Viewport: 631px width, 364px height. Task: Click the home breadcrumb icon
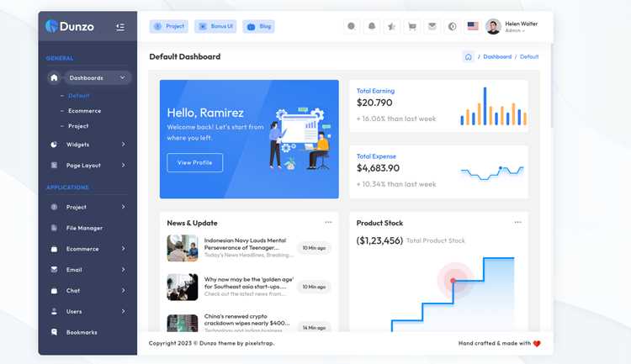468,56
